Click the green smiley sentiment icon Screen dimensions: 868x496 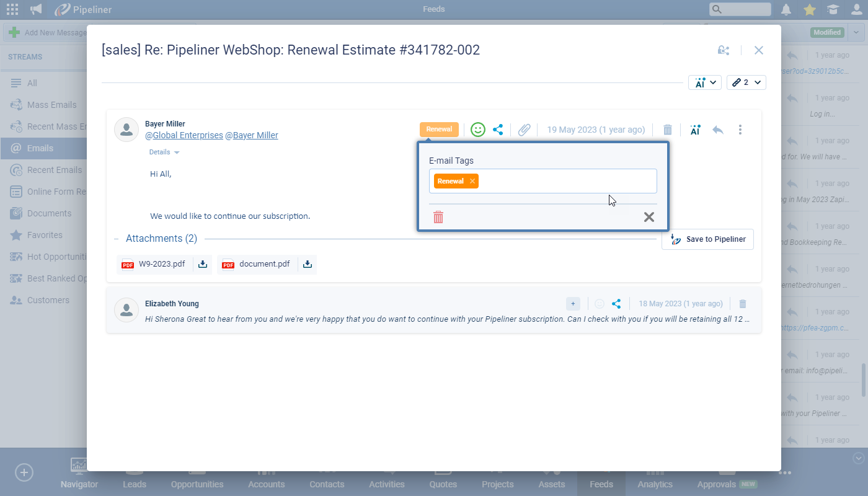(477, 130)
